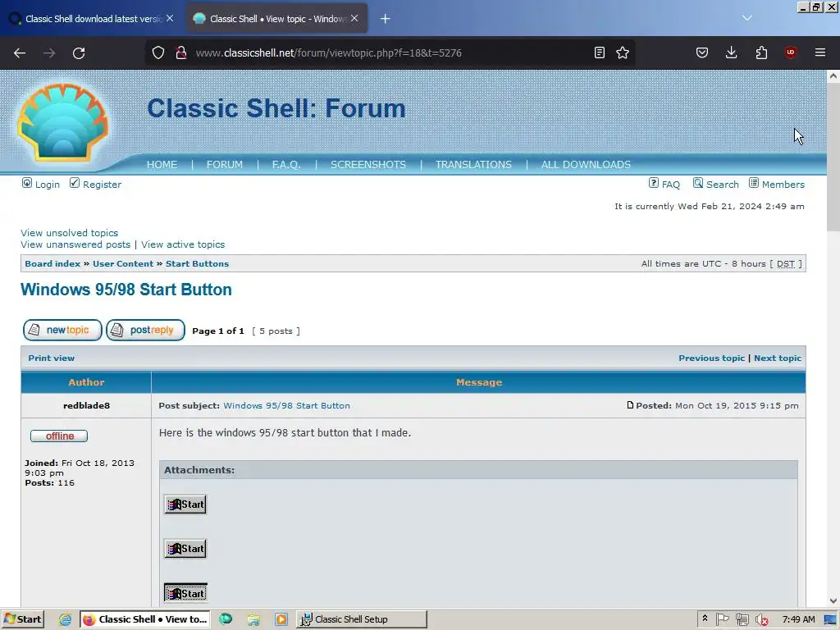Click View unanswered posts

point(75,244)
